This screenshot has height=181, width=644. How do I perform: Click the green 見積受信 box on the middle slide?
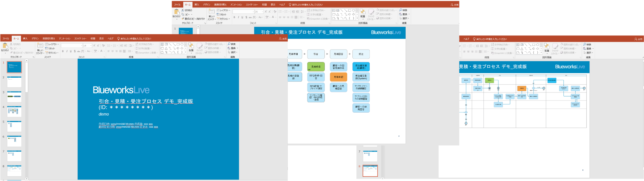316,67
